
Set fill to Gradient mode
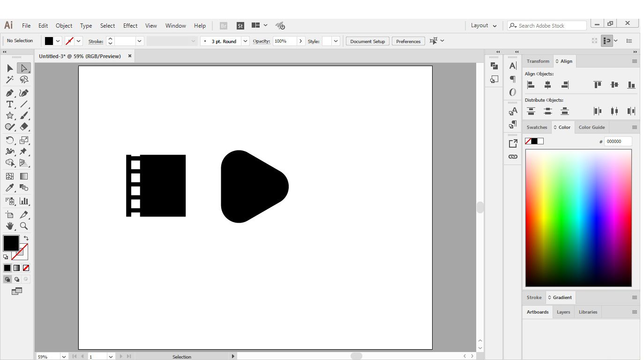click(x=16, y=268)
